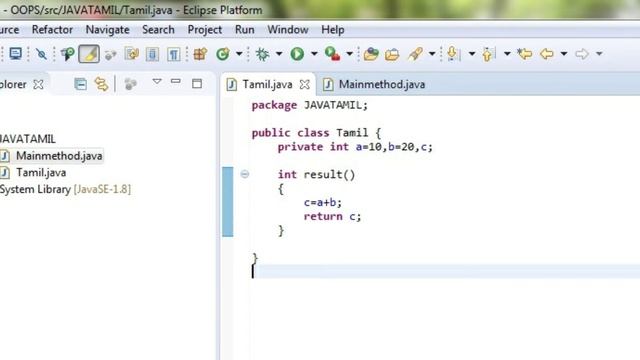Click the 'package JAVATAMIL;' code line
The width and height of the screenshot is (640, 360).
[x=309, y=105]
